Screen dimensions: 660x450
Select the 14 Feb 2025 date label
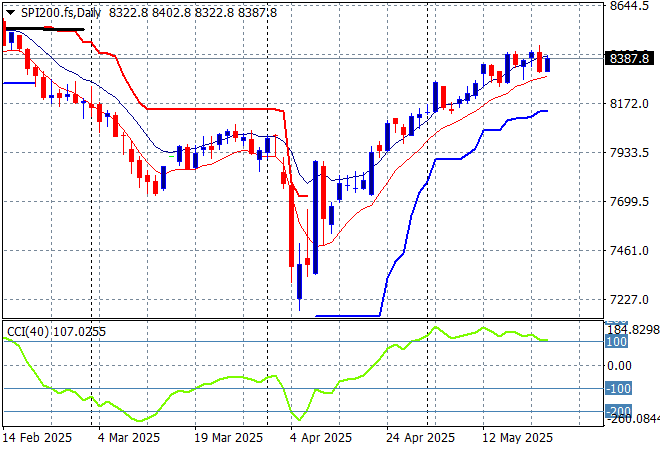[37, 438]
